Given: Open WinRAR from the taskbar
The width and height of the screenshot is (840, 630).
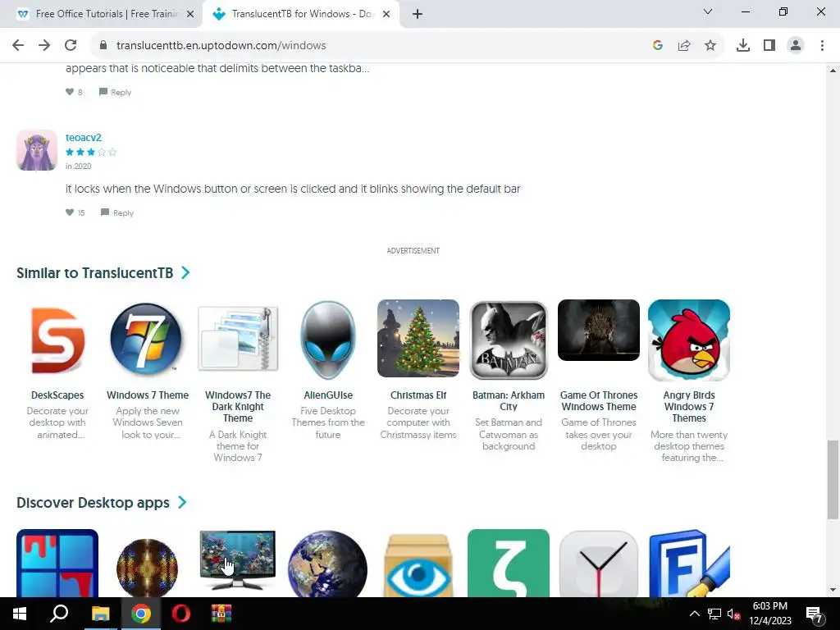Looking at the screenshot, I should tap(221, 614).
